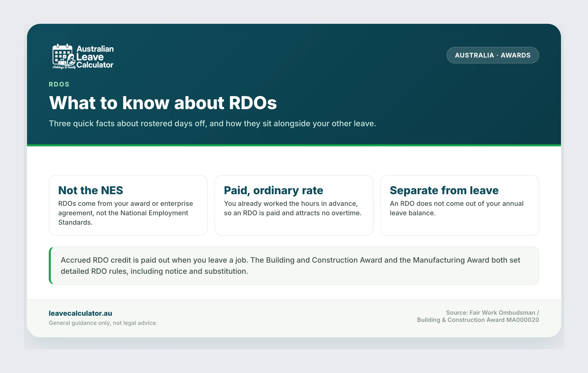This screenshot has height=373, width=588.
Task: Click the text about hours worked in advance
Action: pyautogui.click(x=293, y=208)
